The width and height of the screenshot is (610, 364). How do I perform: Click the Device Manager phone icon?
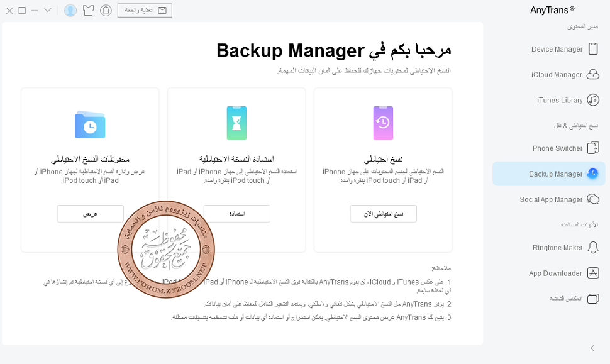(593, 49)
